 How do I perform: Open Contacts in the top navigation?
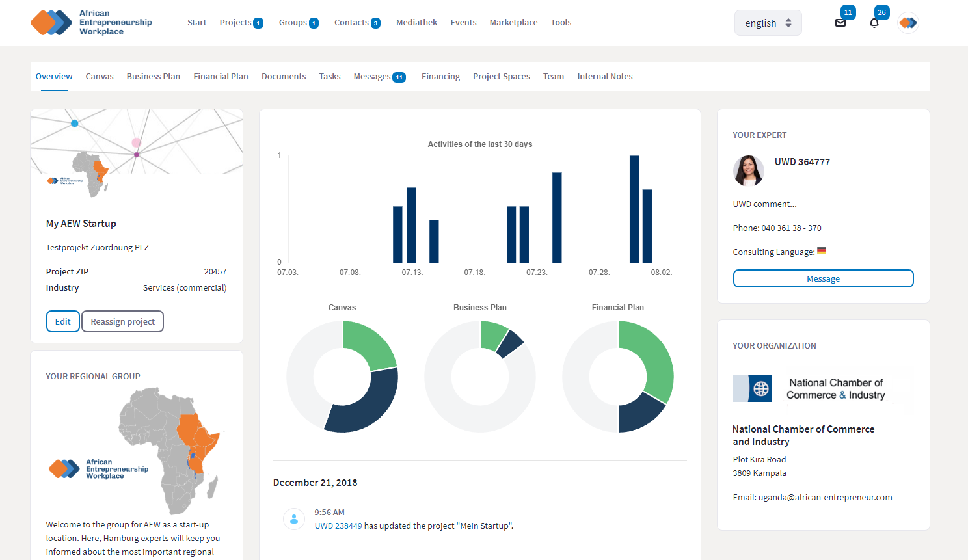pos(351,23)
